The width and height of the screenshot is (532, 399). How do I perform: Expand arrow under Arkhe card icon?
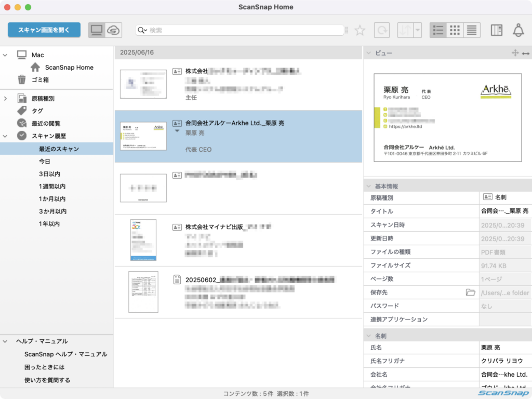pyautogui.click(x=177, y=131)
